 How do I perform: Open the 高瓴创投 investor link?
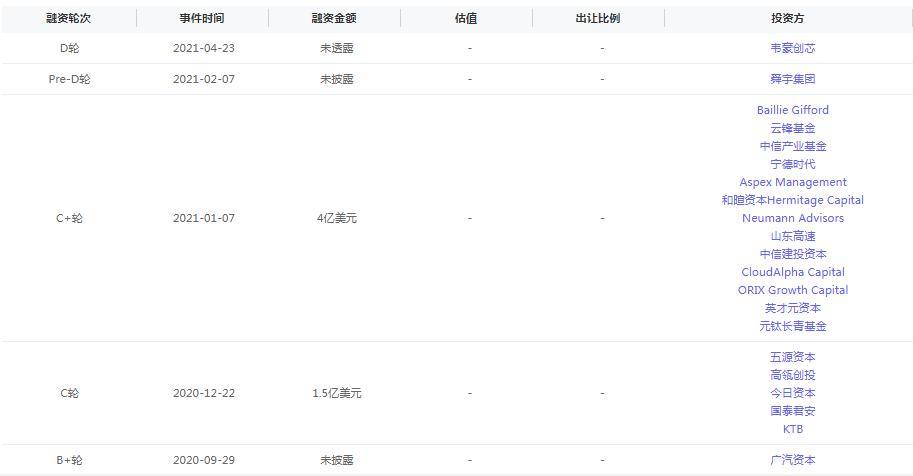pyautogui.click(x=792, y=375)
